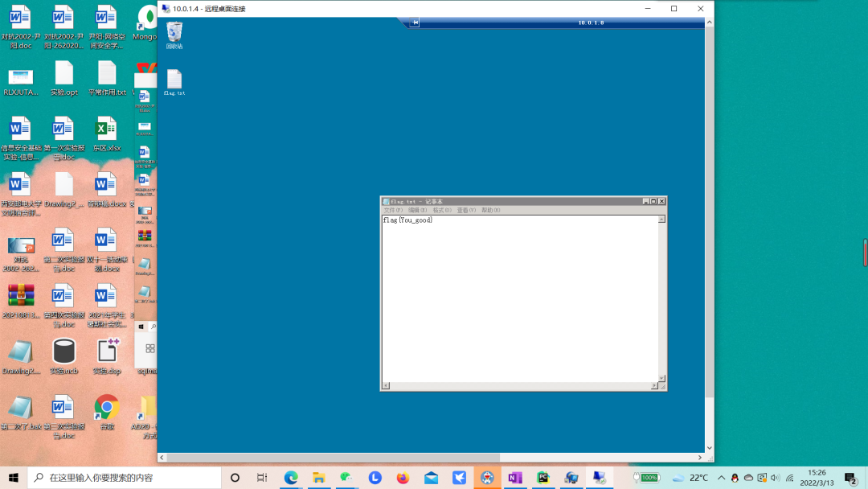This screenshot has height=489, width=868.
Task: Open the Windows Start menu
Action: point(14,478)
